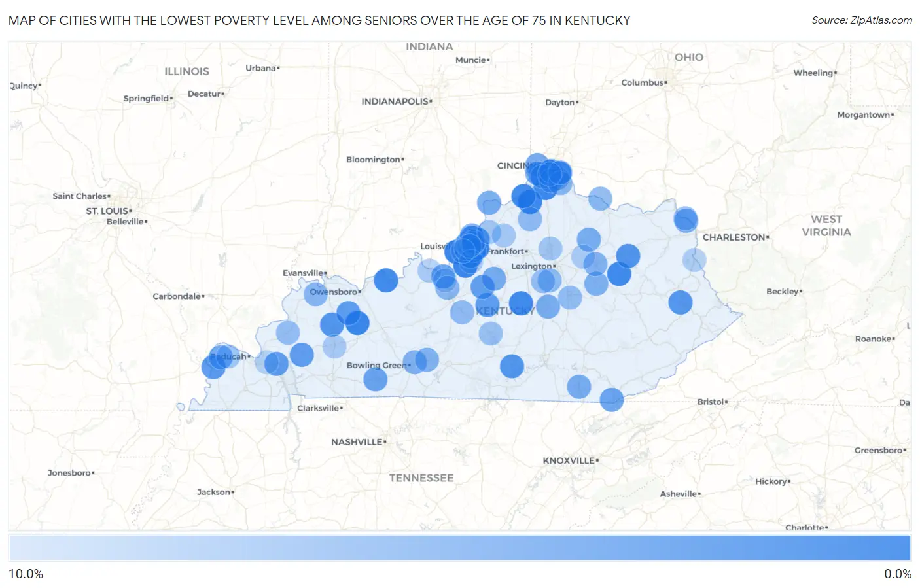This screenshot has width=920, height=588.
Task: Click the St. Louis city label
Action: [x=108, y=211]
